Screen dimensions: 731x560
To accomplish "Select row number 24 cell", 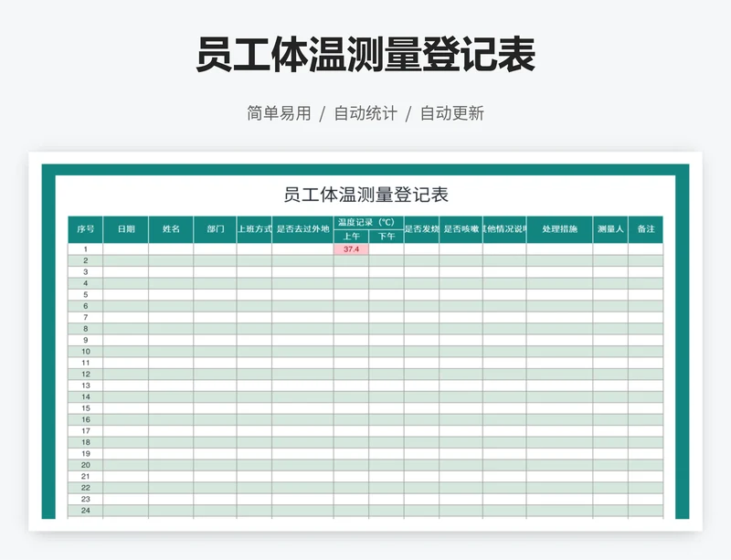I will [85, 511].
